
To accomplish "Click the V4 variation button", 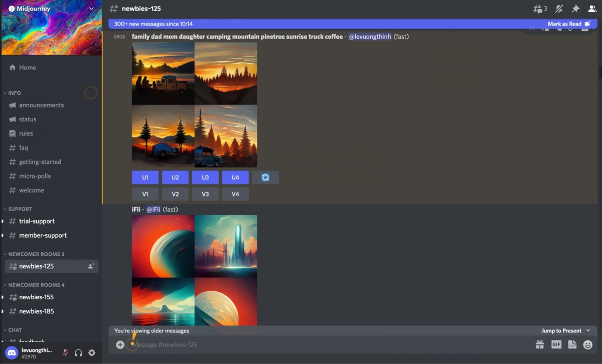I will [x=235, y=194].
